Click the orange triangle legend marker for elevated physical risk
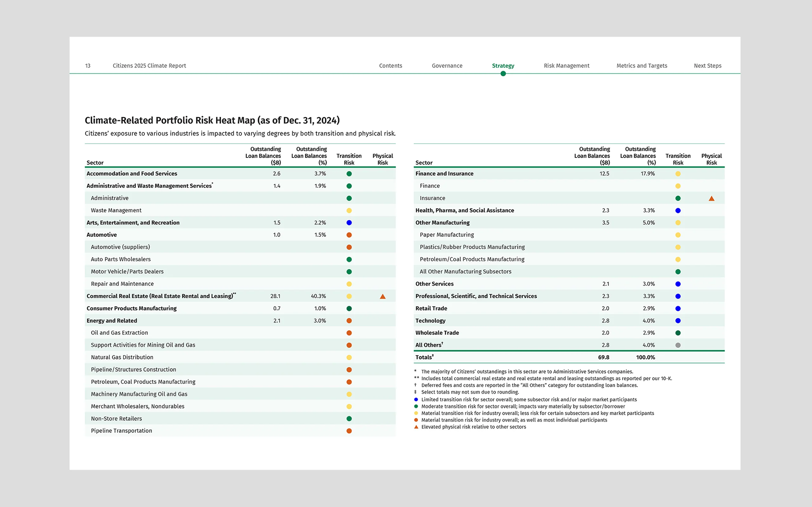This screenshot has width=812, height=507. (416, 427)
